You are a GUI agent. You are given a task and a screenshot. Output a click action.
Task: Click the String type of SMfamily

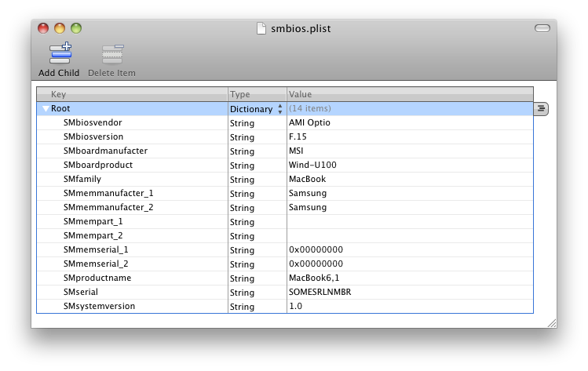pos(242,180)
